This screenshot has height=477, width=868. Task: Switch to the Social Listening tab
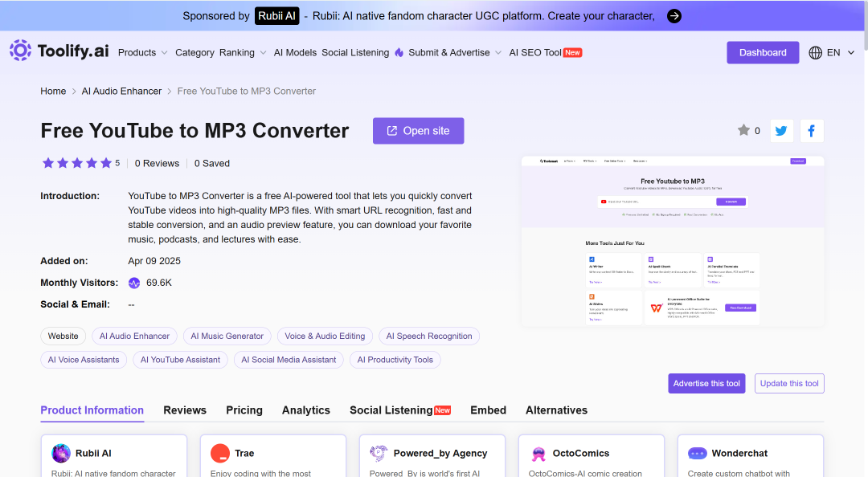[x=400, y=410]
